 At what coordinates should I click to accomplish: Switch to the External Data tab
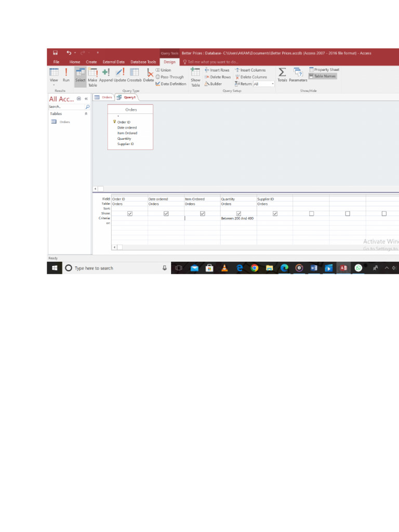click(x=114, y=62)
